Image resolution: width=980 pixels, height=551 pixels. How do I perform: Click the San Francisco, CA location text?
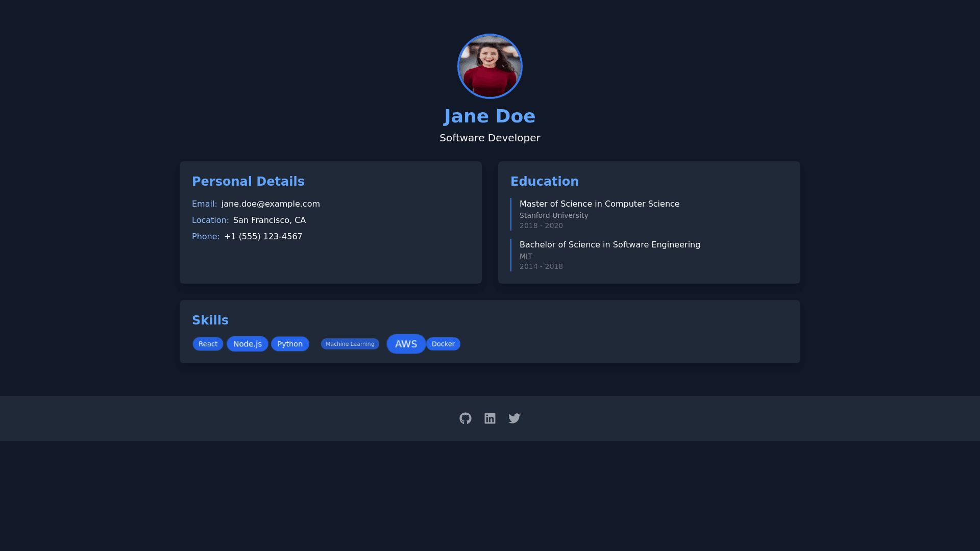tap(269, 220)
